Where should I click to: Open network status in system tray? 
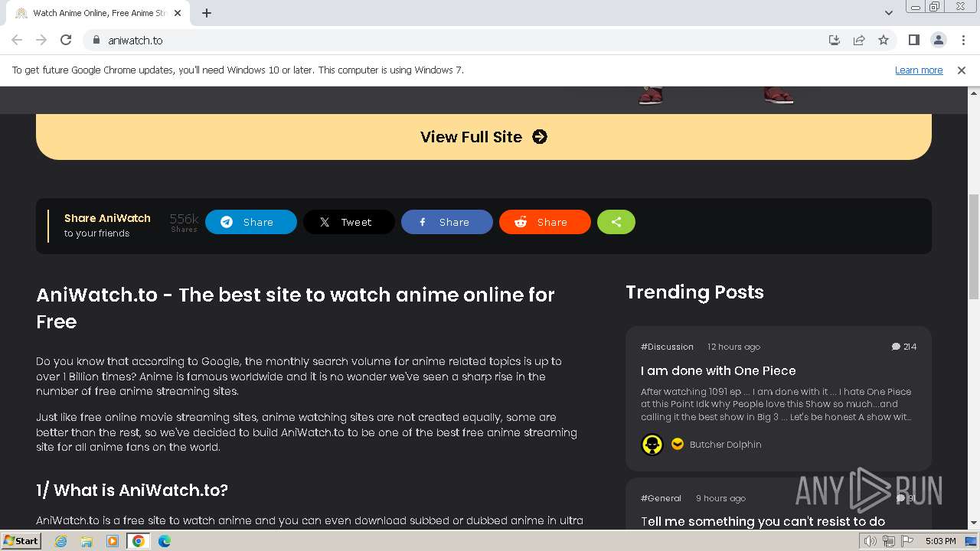[888, 541]
